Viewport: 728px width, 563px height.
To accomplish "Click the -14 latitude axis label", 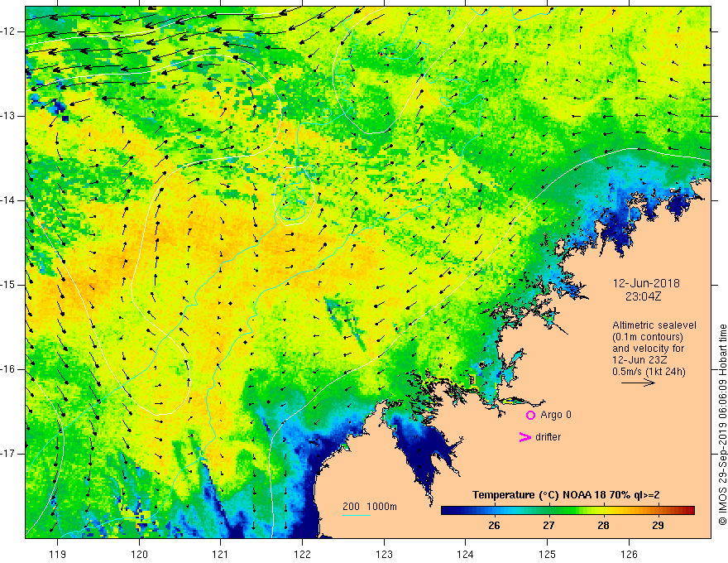I will pos(8,200).
